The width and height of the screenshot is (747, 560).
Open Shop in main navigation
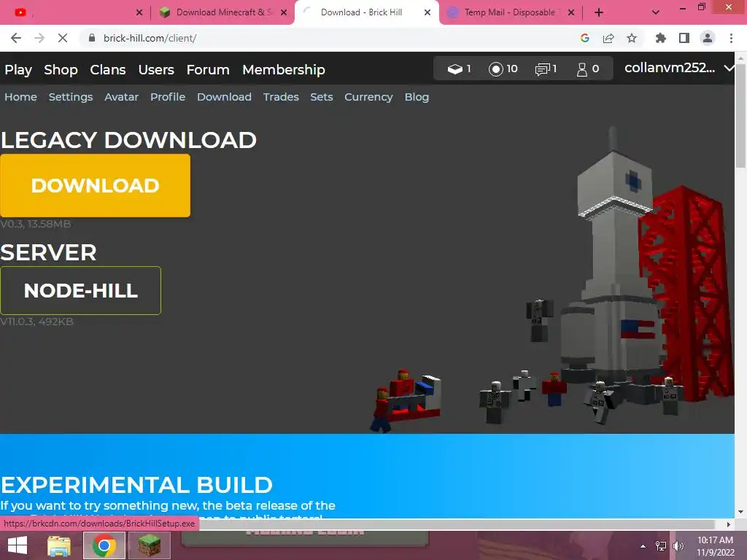[x=61, y=69]
